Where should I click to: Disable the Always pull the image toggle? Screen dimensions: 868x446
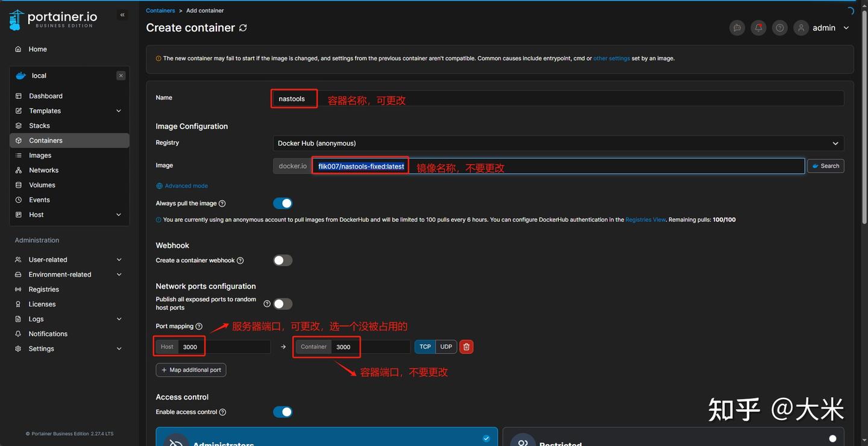[282, 203]
